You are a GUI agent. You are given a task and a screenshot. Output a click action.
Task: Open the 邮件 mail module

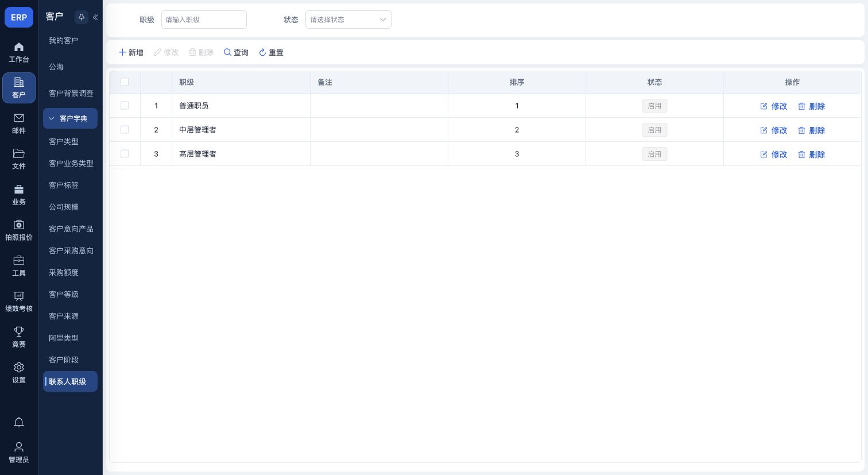tap(19, 123)
